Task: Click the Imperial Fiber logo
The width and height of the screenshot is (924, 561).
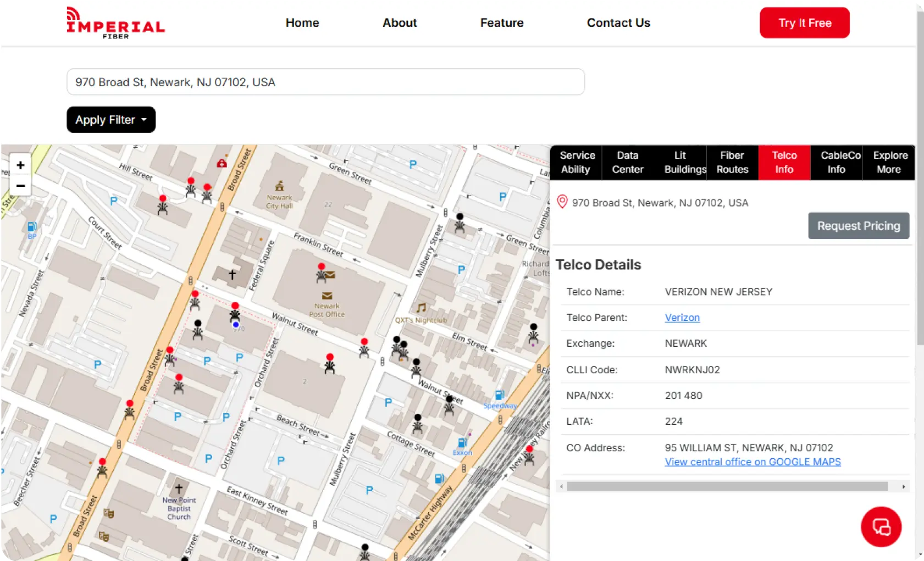Action: click(x=115, y=23)
